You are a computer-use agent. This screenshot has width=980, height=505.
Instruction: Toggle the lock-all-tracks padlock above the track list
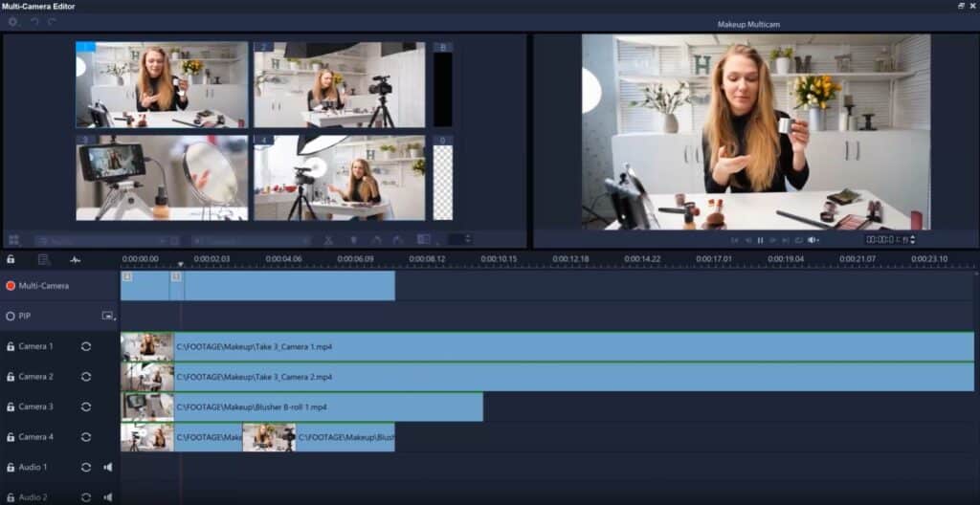point(11,259)
